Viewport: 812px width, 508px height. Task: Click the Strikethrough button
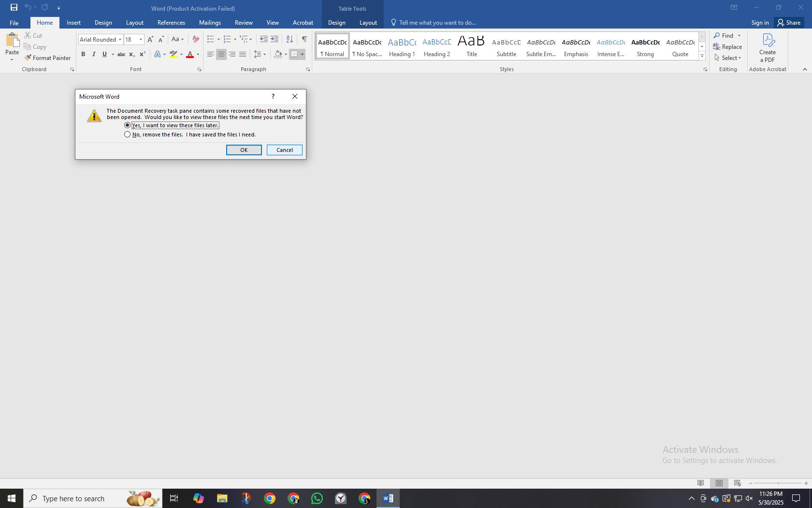pyautogui.click(x=121, y=54)
